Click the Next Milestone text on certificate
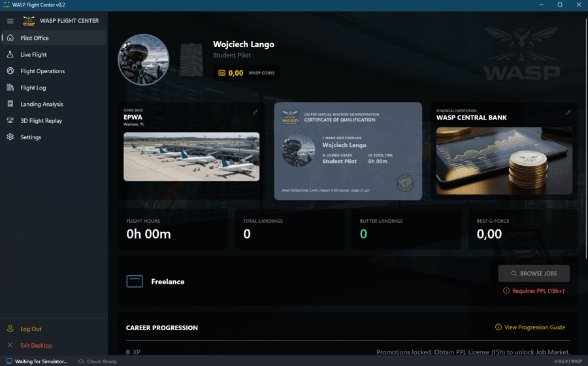The width and height of the screenshot is (588, 366). click(x=325, y=190)
